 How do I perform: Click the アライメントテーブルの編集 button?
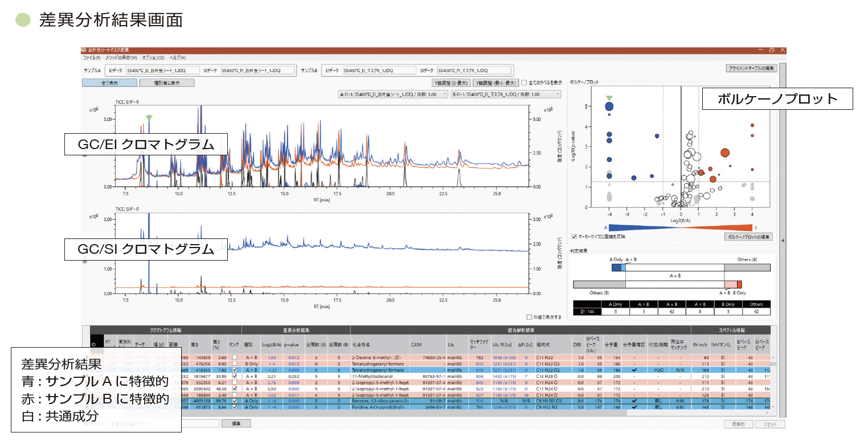click(x=751, y=68)
